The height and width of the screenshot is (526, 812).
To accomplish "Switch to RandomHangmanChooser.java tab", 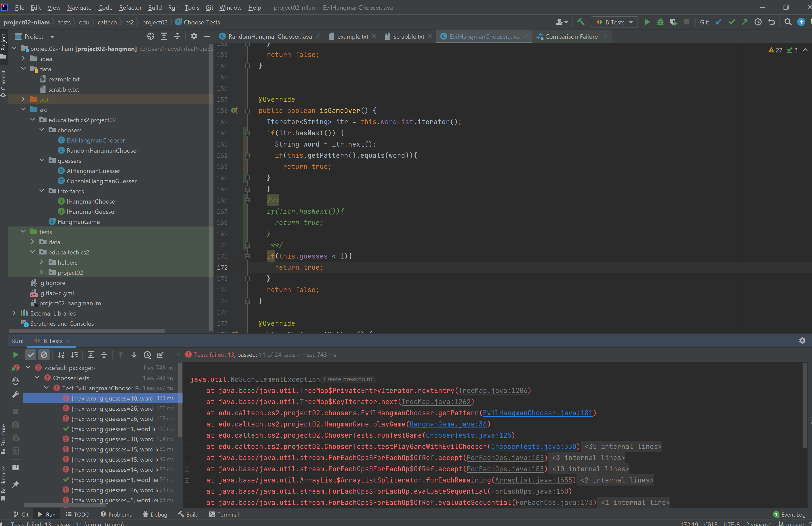I will 269,37.
